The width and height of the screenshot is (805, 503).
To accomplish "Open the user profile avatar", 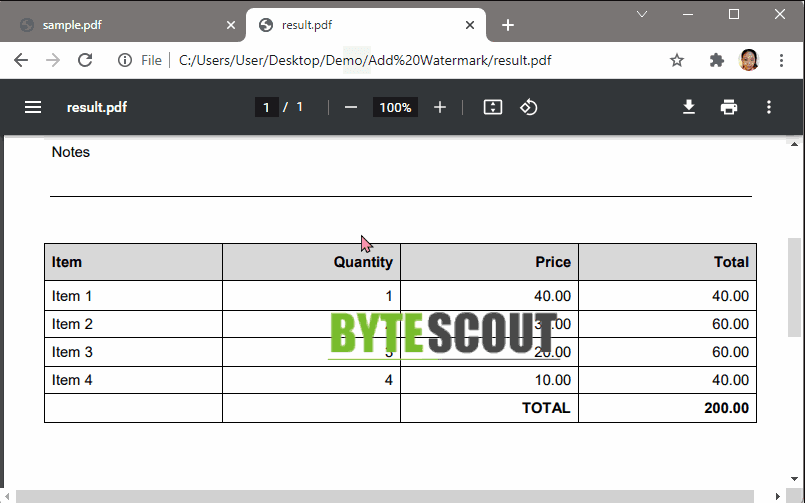I will (x=749, y=60).
